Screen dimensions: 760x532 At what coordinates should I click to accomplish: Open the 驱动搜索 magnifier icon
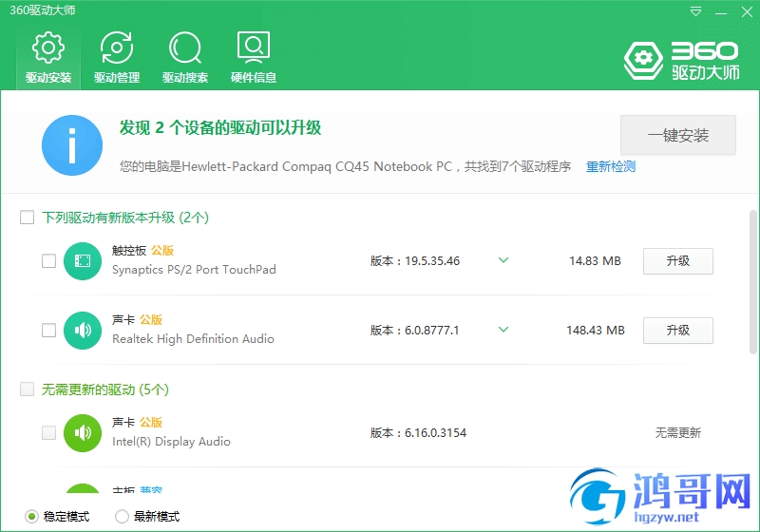point(184,47)
